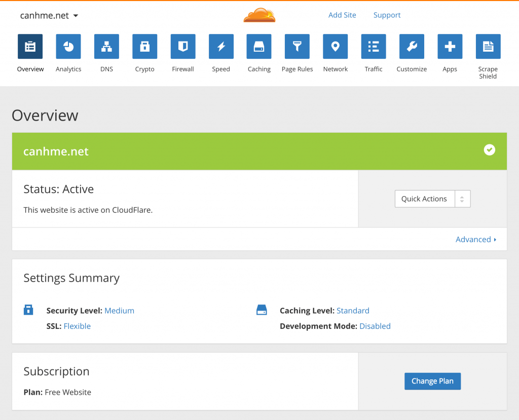Open the Quick Actions dropdown

tap(432, 199)
